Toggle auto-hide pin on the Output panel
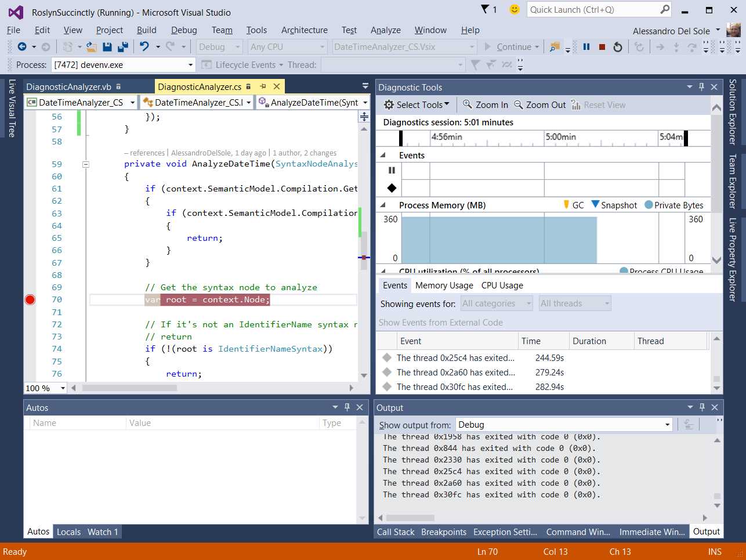This screenshot has width=746, height=560. [x=702, y=407]
